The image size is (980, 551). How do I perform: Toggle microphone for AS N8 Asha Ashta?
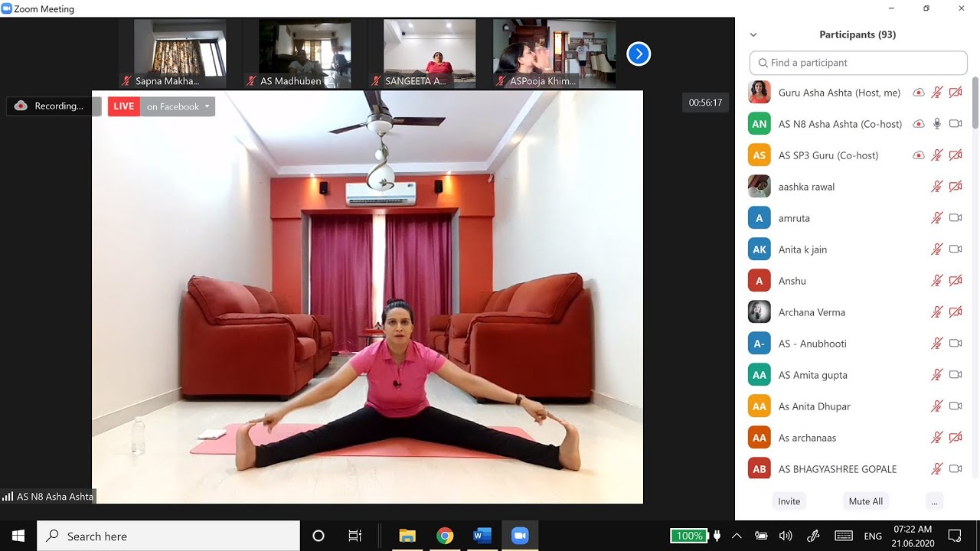(936, 124)
